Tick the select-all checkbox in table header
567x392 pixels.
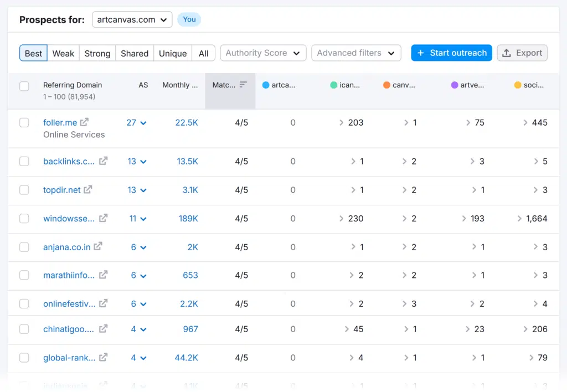pos(24,86)
